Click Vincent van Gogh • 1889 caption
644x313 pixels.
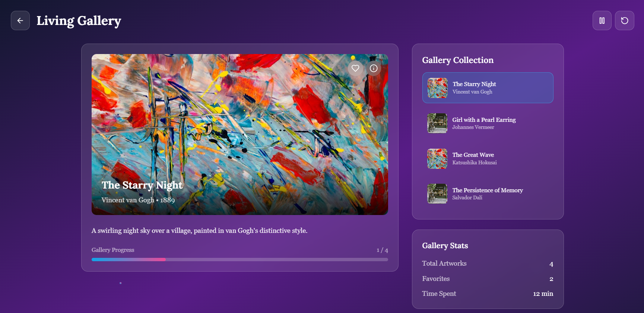tap(138, 200)
